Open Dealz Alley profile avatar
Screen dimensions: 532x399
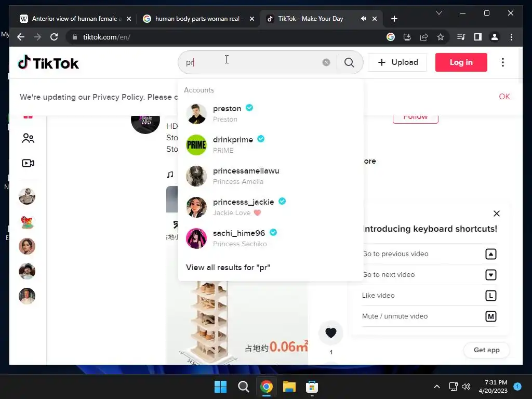pyautogui.click(x=145, y=124)
